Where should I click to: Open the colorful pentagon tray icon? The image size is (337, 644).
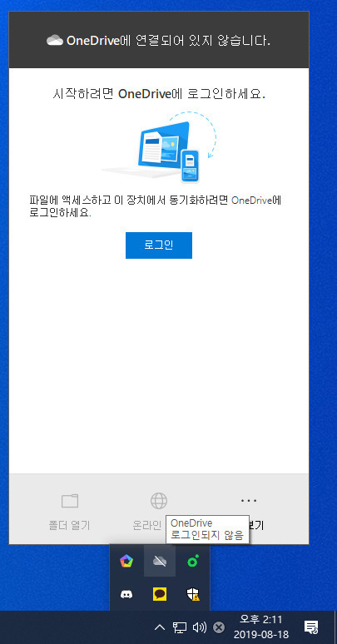(x=126, y=561)
